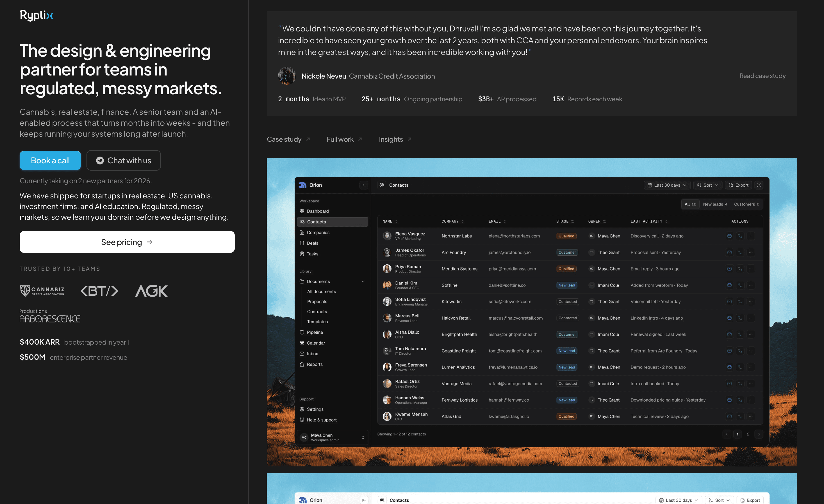Click phone icon for Tom Nakamura
This screenshot has width=824, height=504.
740,350
